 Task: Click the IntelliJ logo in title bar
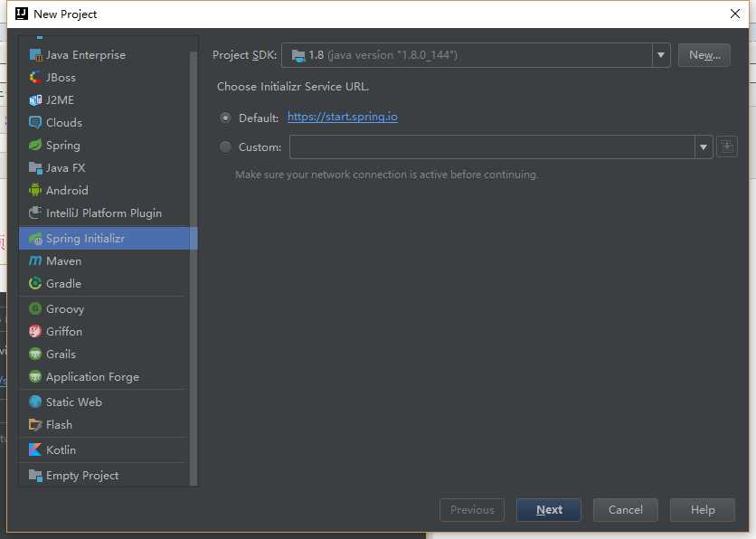[22, 14]
